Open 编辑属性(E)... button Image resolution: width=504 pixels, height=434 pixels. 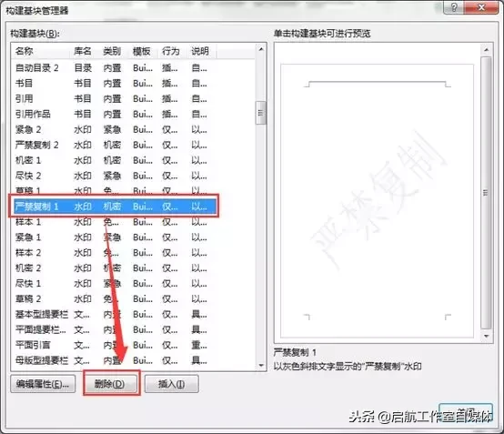click(x=43, y=384)
